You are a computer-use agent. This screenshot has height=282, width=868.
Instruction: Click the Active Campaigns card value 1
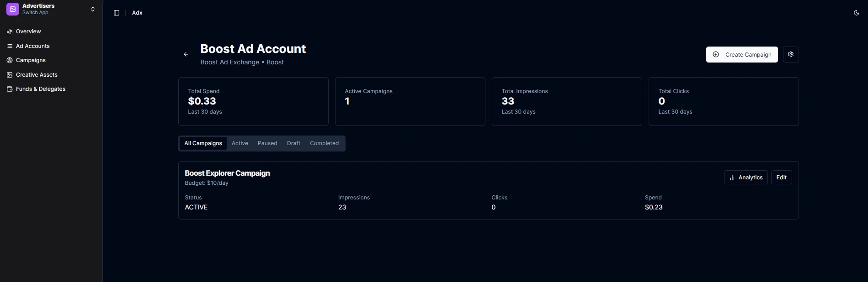tap(347, 101)
